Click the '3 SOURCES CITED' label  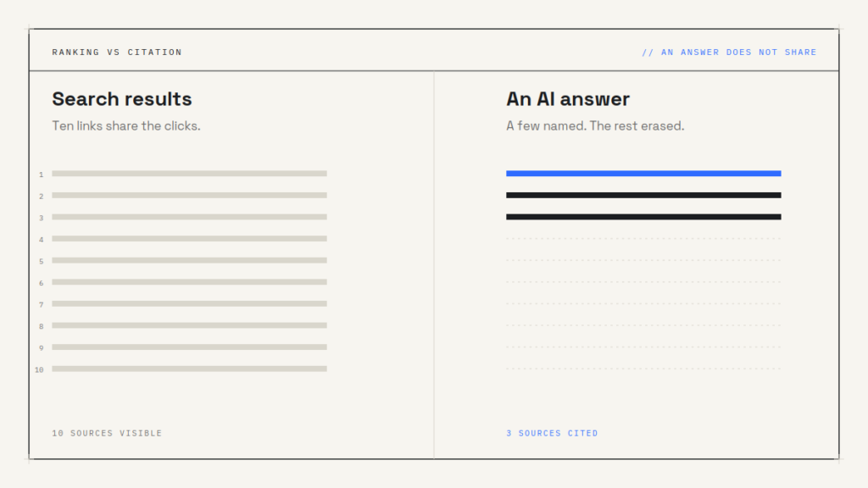pyautogui.click(x=552, y=433)
